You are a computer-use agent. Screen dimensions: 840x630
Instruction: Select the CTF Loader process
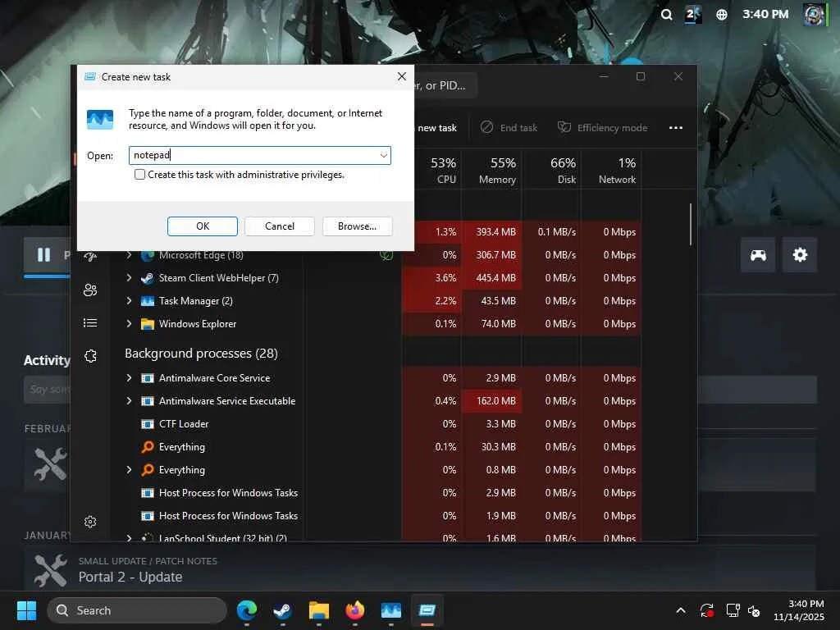click(183, 424)
